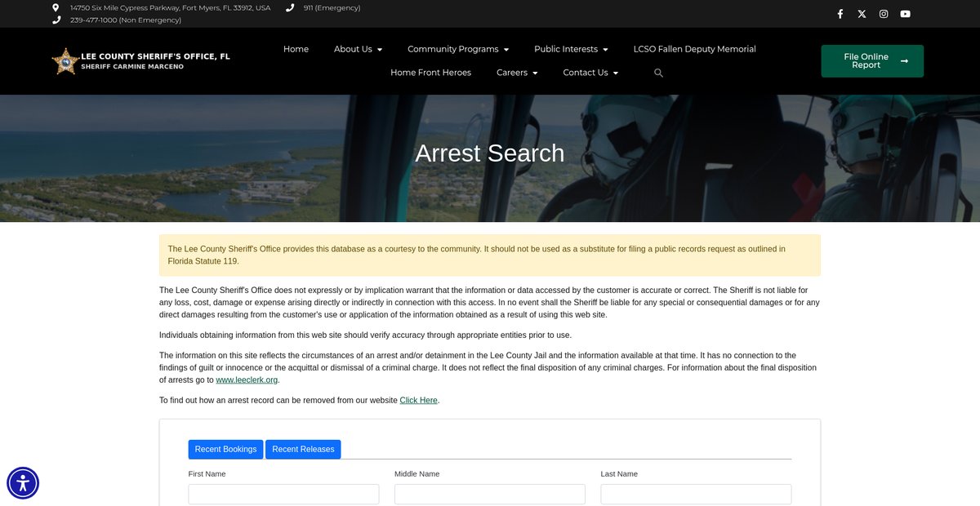Screen dimensions: 980x506
Task: Click the Sheriff Carmine Marceno subtitle
Action: pos(132,67)
